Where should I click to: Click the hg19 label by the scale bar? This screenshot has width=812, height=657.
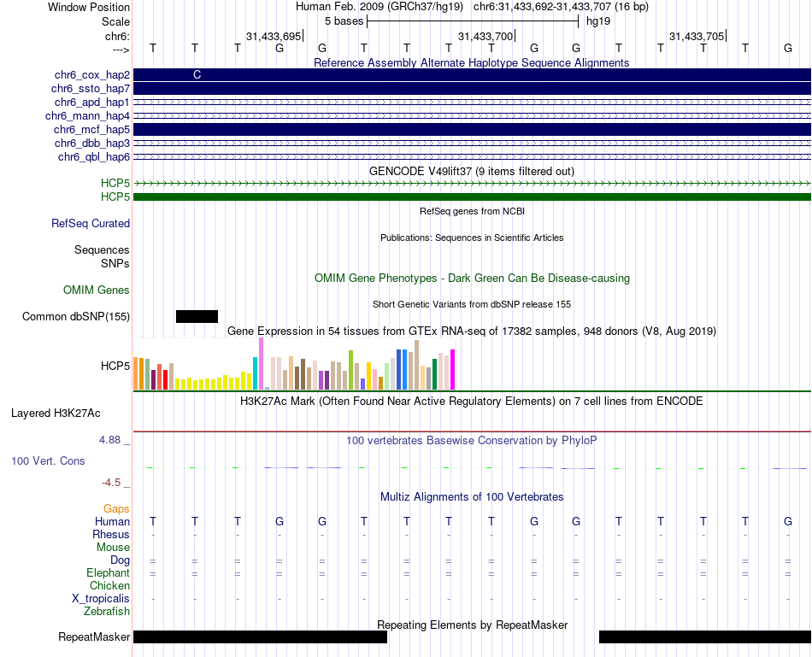598,21
